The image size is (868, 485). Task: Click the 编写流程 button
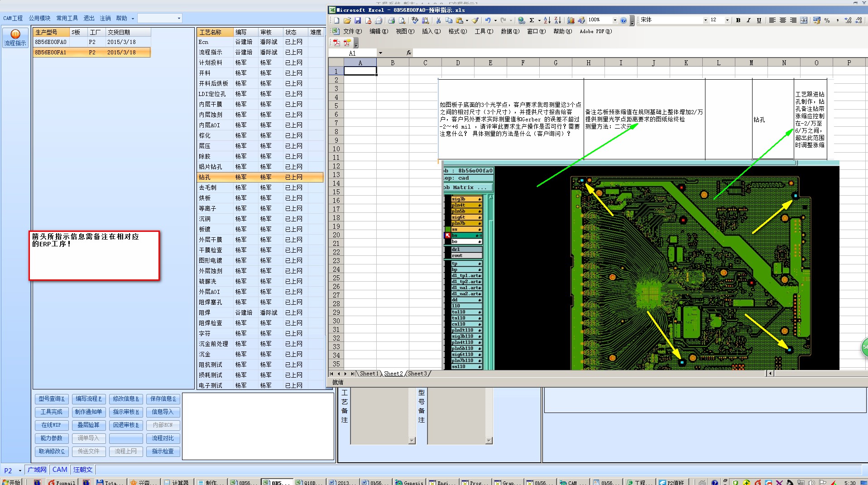(x=89, y=399)
